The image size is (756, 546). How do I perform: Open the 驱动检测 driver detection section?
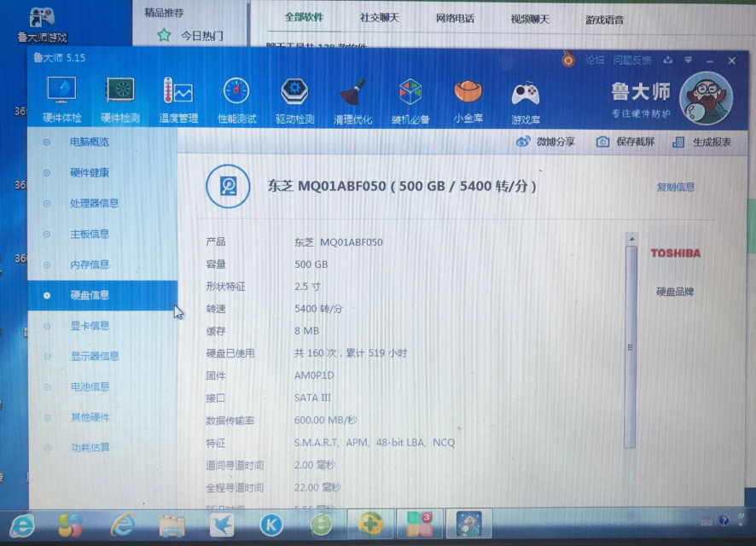click(x=294, y=100)
